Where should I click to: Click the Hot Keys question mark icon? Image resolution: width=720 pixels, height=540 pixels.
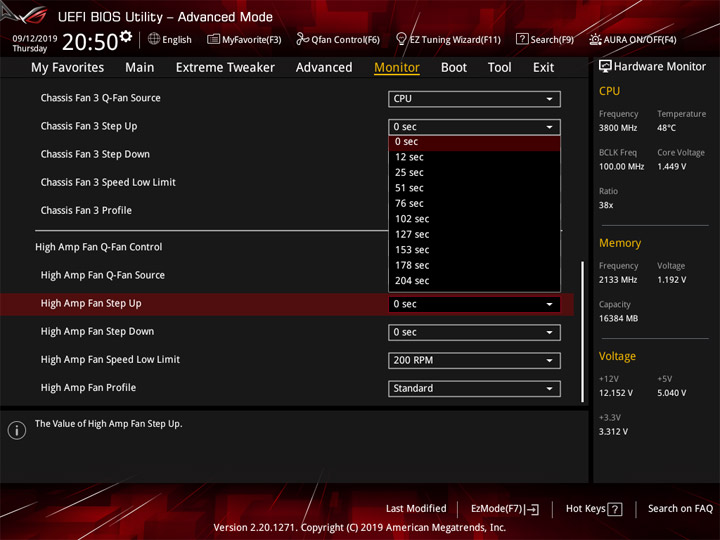(x=615, y=509)
